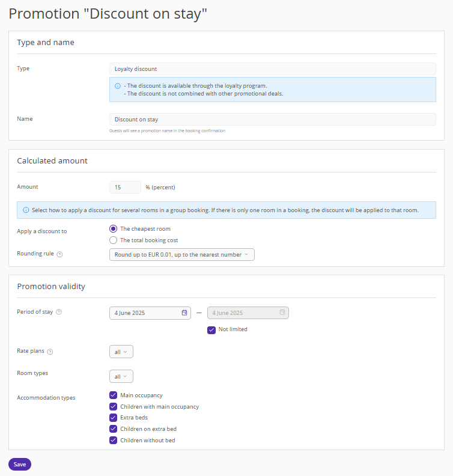Disable Children on extra bed checkbox
The height and width of the screenshot is (476, 453).
point(113,429)
